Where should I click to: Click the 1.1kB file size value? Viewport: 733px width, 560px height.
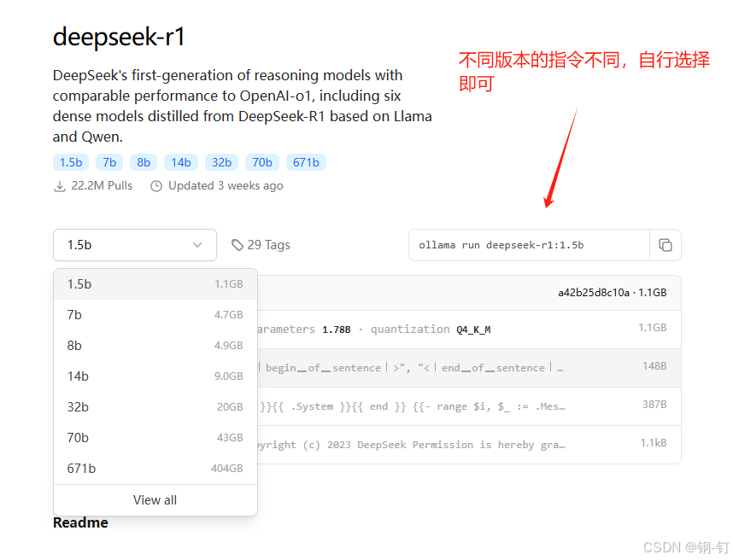tap(654, 443)
